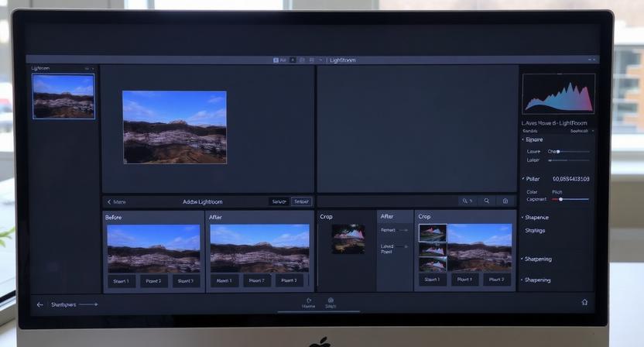The image size is (644, 347).
Task: Click the small arrows at title bar right end
Action: coord(592,60)
